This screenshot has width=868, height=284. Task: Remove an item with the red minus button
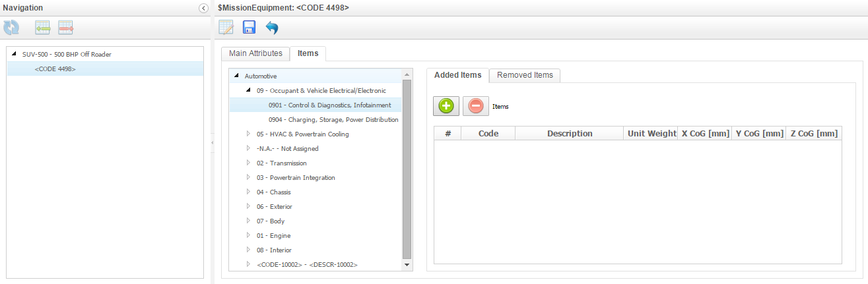(475, 105)
